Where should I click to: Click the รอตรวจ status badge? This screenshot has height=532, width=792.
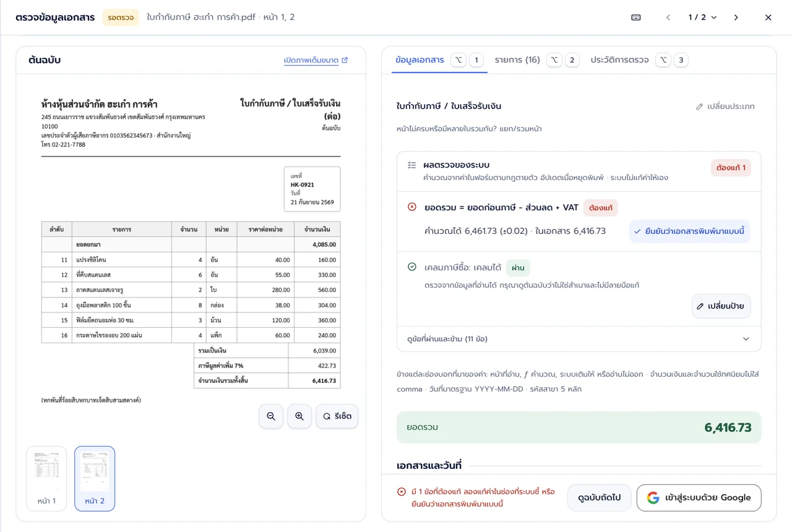coord(121,17)
